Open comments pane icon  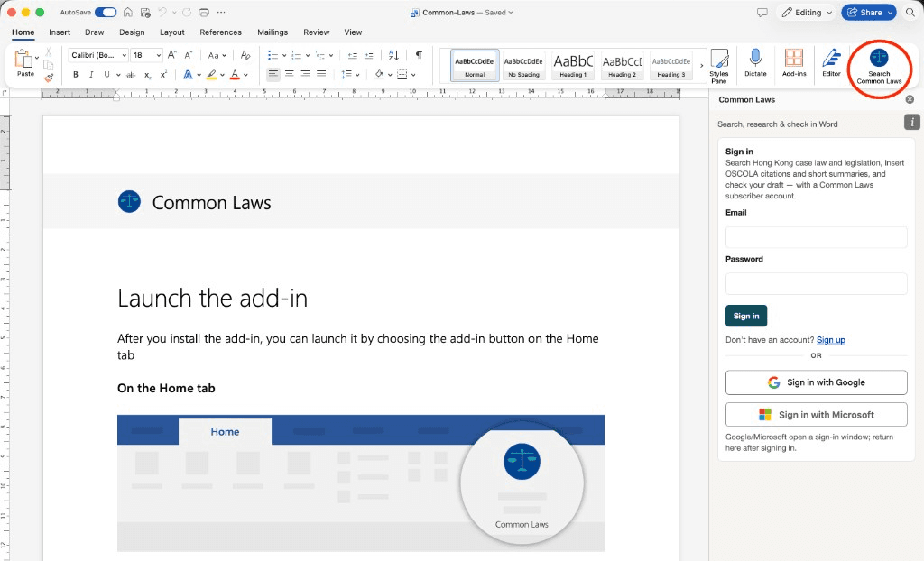point(762,13)
